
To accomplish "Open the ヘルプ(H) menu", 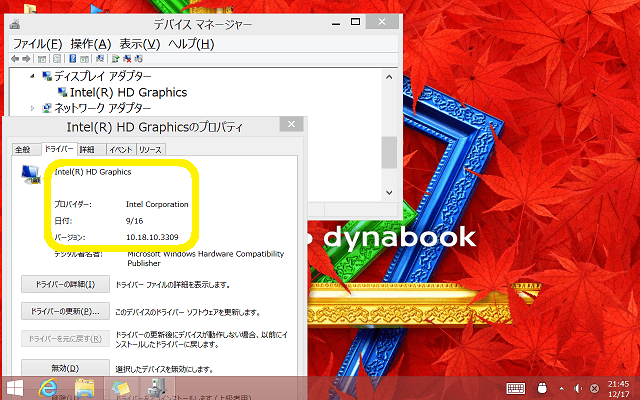I will coord(191,44).
